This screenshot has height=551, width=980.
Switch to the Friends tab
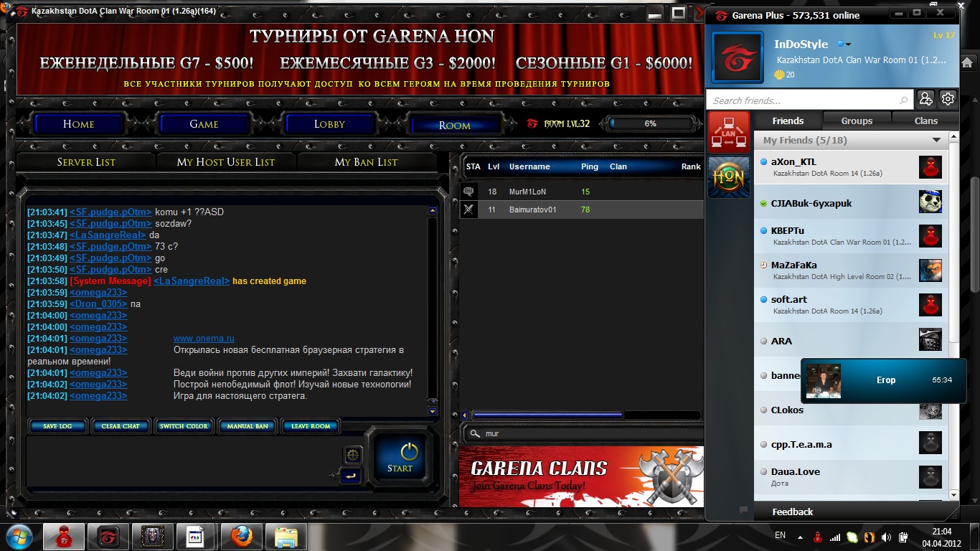pyautogui.click(x=788, y=121)
